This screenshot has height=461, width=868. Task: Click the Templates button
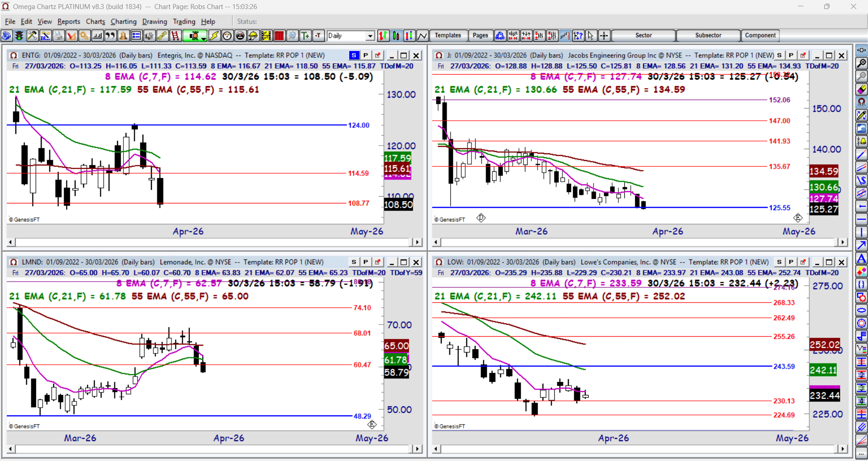pyautogui.click(x=448, y=36)
